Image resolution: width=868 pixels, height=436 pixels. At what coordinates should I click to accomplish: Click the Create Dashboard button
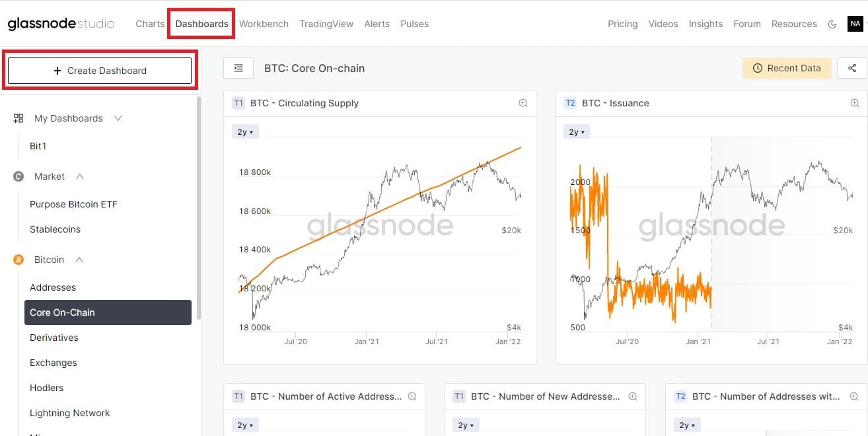[x=100, y=71]
